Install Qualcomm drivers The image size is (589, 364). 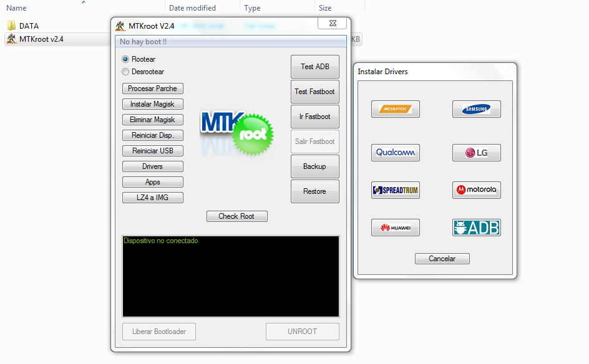(395, 153)
